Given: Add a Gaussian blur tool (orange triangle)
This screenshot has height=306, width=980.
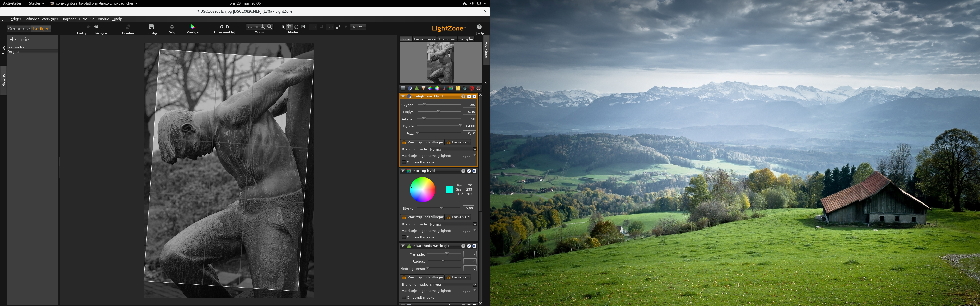Looking at the screenshot, I should [x=423, y=88].
